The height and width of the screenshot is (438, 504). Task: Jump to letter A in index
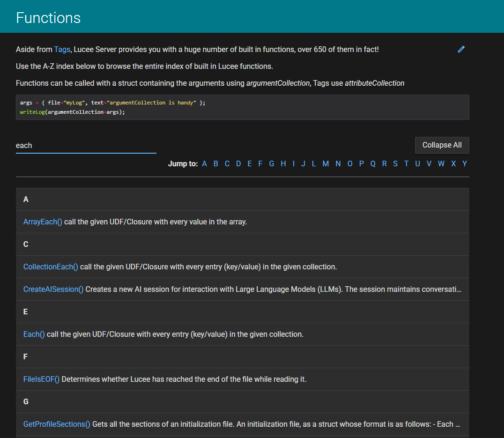[x=204, y=164]
